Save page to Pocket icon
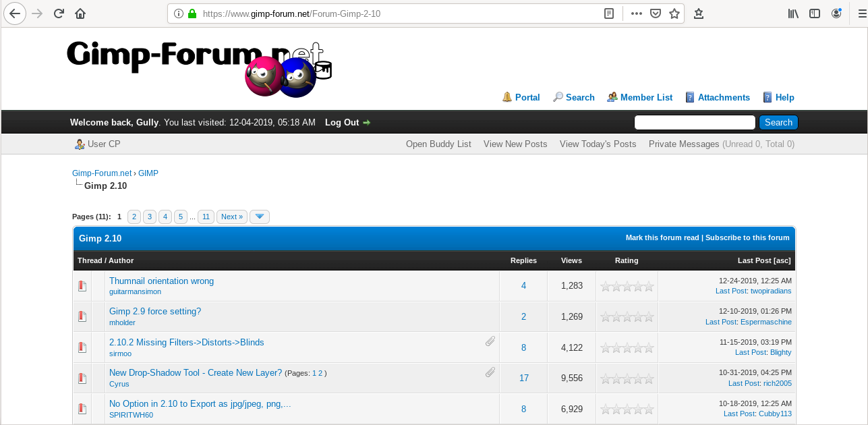The height and width of the screenshot is (425, 868). click(x=655, y=13)
